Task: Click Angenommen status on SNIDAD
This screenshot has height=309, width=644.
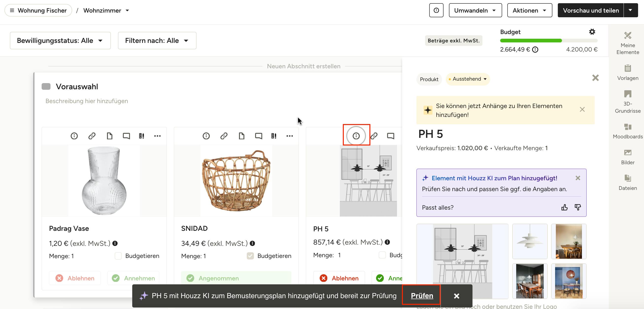Action: pyautogui.click(x=236, y=278)
